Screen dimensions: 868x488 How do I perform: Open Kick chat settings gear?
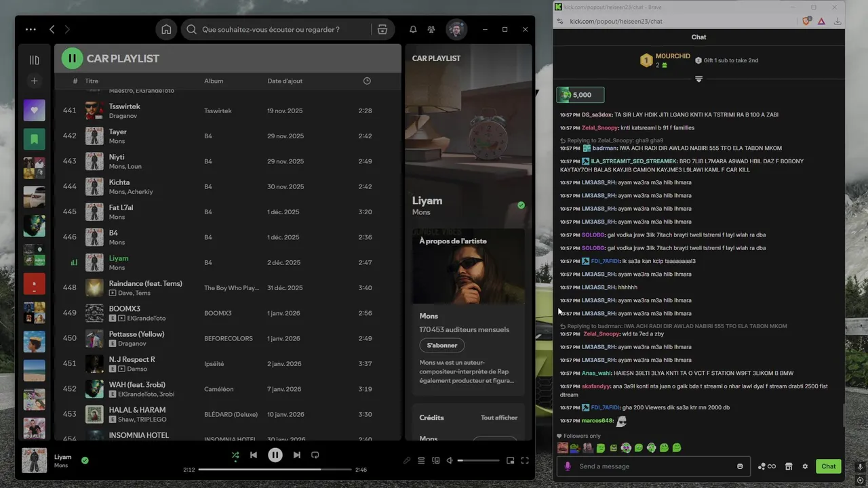(805, 466)
